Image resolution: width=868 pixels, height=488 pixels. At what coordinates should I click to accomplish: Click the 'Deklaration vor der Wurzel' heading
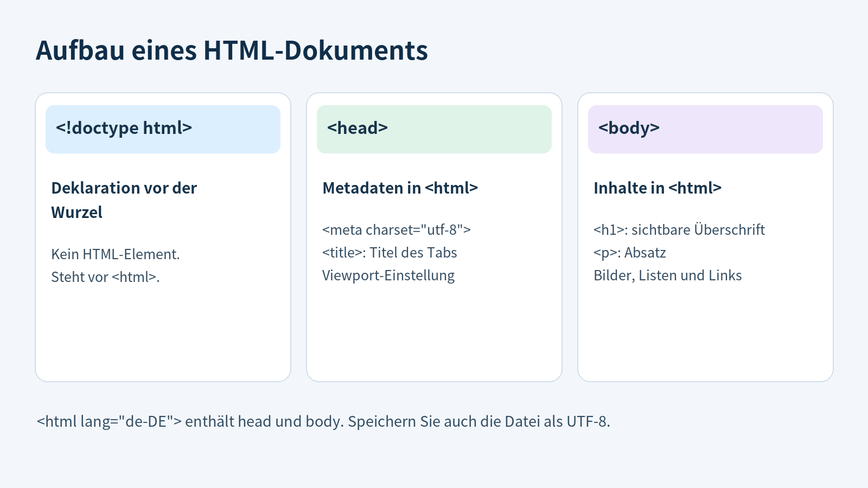[124, 200]
